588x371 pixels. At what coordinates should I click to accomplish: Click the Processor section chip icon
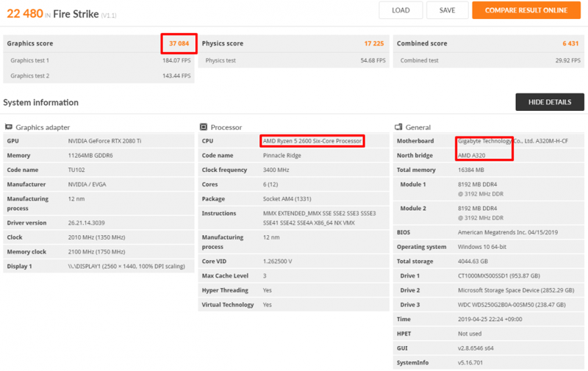[204, 127]
